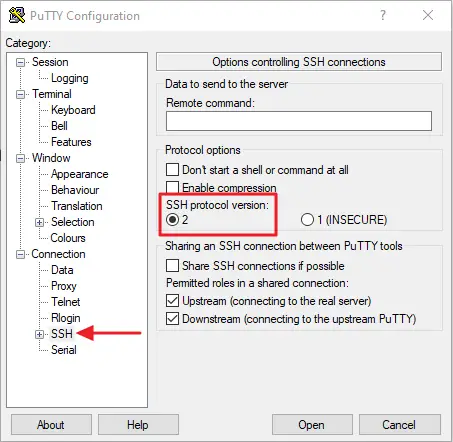Expand the SSH tree node

[40, 334]
